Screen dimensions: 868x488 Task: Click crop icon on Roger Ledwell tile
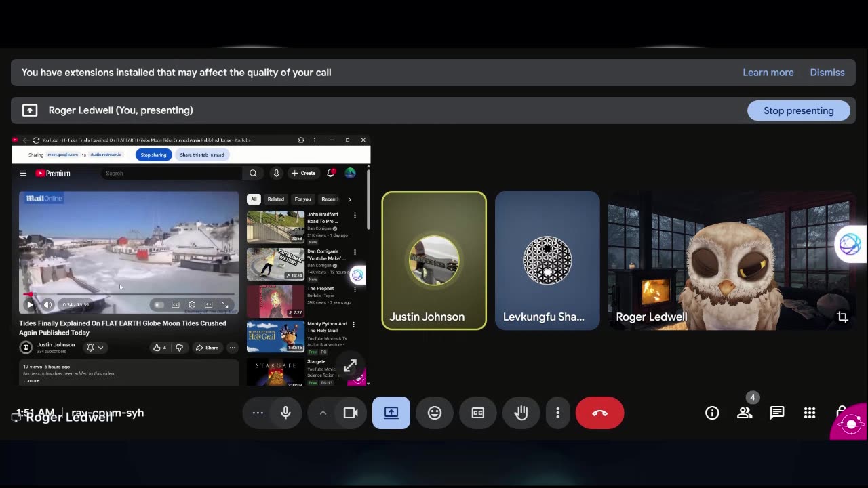pyautogui.click(x=842, y=317)
